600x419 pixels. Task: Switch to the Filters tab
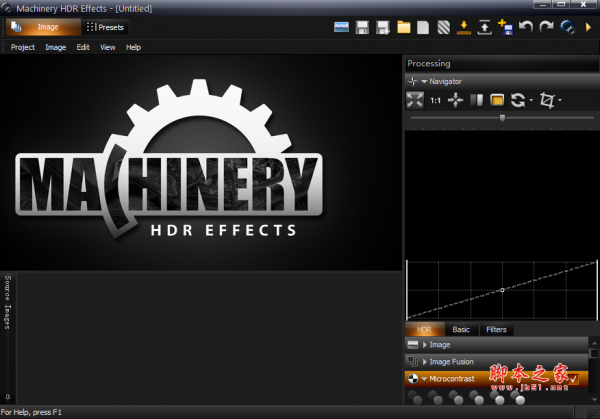click(x=496, y=329)
